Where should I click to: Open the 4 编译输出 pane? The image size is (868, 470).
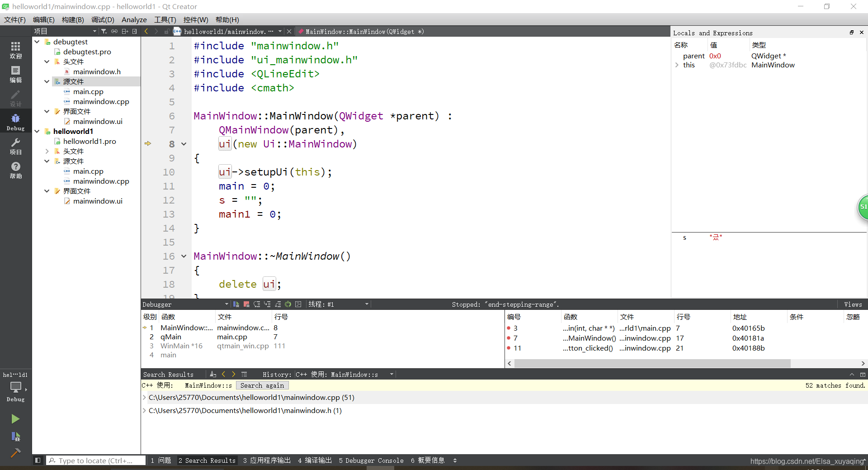tap(315, 460)
